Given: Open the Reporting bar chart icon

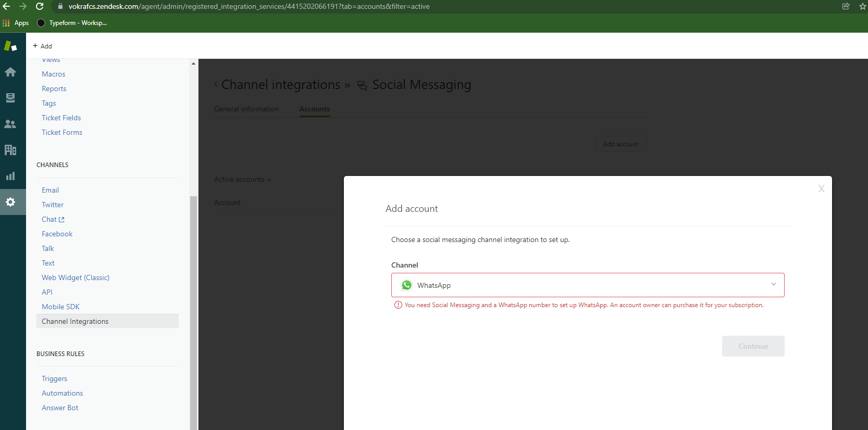Looking at the screenshot, I should coord(10,176).
